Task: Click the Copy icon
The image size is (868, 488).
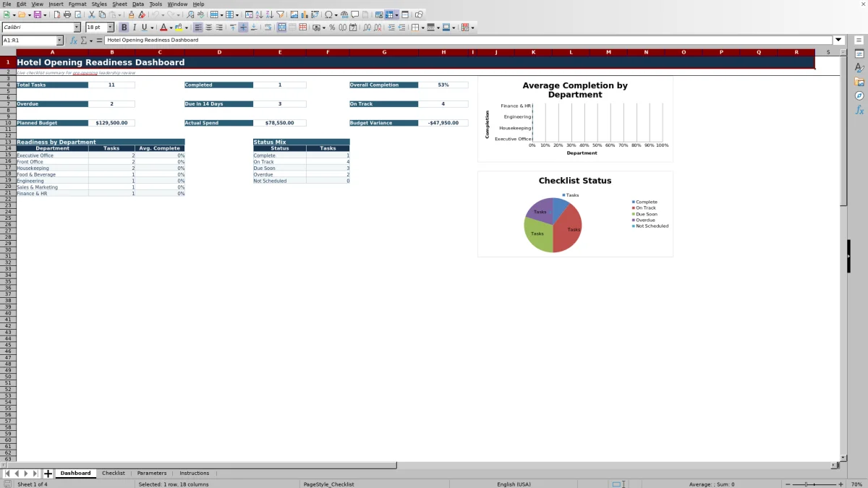Action: coord(102,14)
